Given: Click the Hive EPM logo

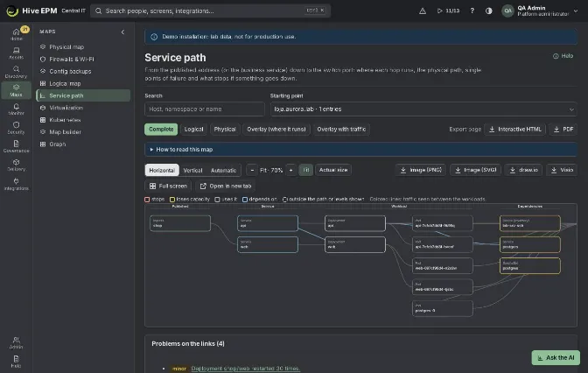Looking at the screenshot, I should click(12, 11).
